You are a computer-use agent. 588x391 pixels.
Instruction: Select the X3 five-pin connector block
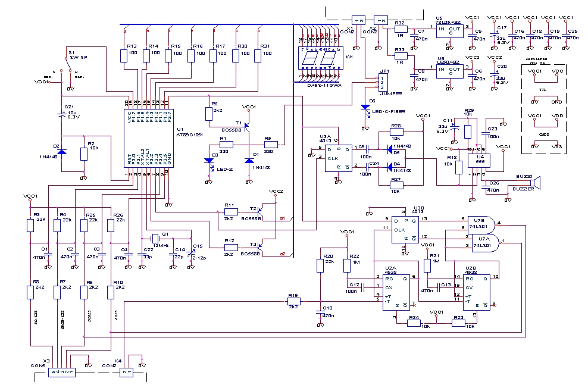tap(61, 373)
